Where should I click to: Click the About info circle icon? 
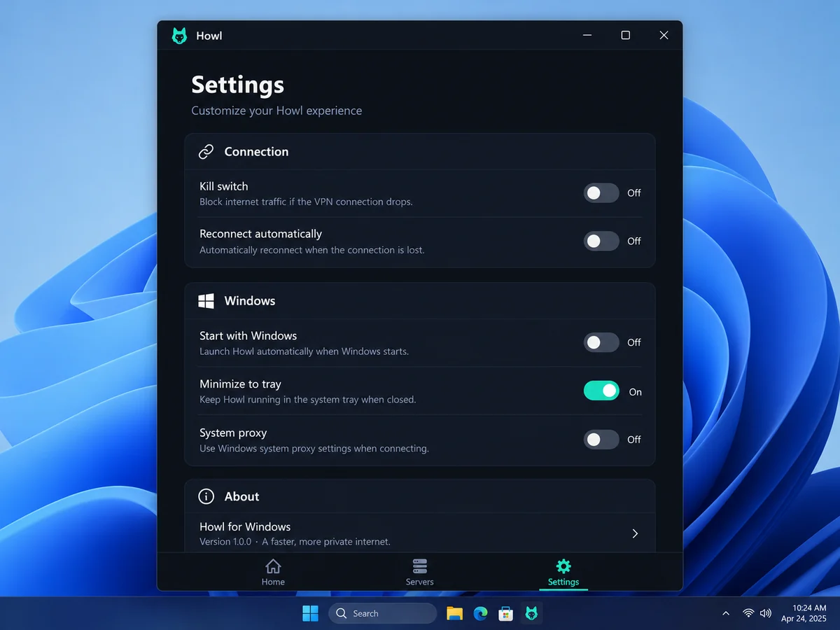point(206,496)
